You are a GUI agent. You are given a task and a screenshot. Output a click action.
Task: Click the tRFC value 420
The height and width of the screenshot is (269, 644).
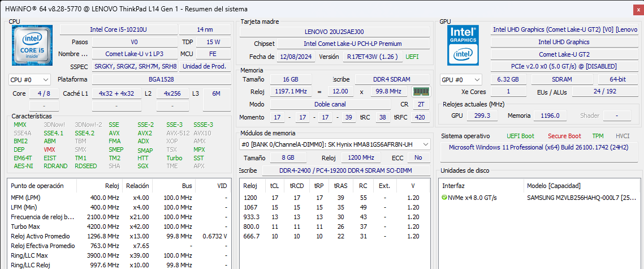coord(421,118)
